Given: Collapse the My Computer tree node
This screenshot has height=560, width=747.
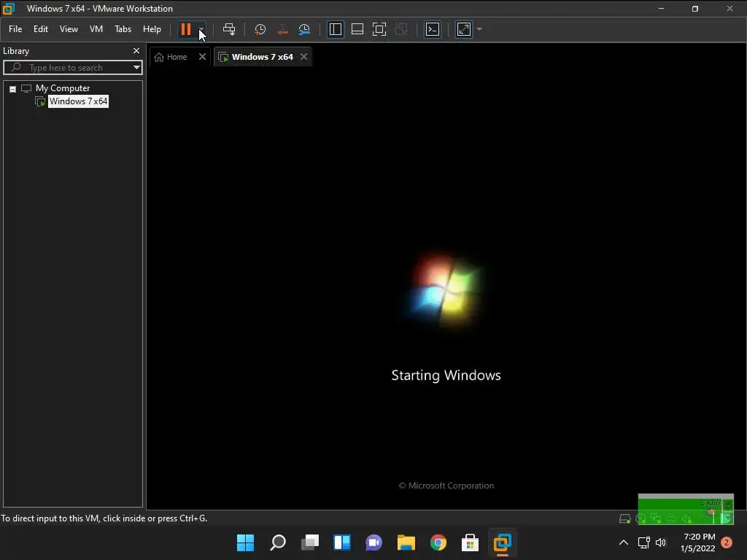Looking at the screenshot, I should (x=13, y=88).
